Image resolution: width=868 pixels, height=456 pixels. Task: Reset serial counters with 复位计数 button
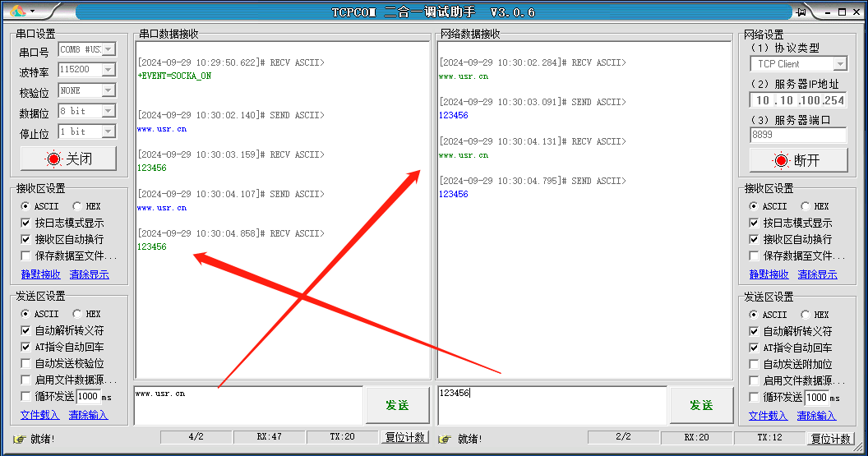(x=405, y=437)
